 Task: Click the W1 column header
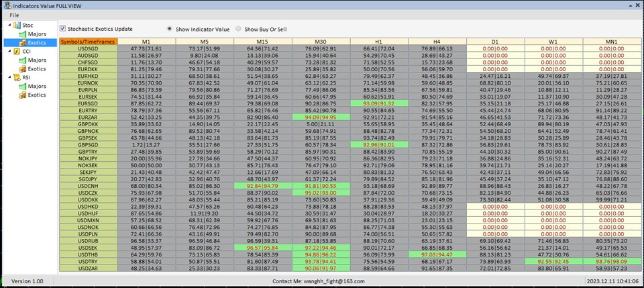pyautogui.click(x=553, y=42)
